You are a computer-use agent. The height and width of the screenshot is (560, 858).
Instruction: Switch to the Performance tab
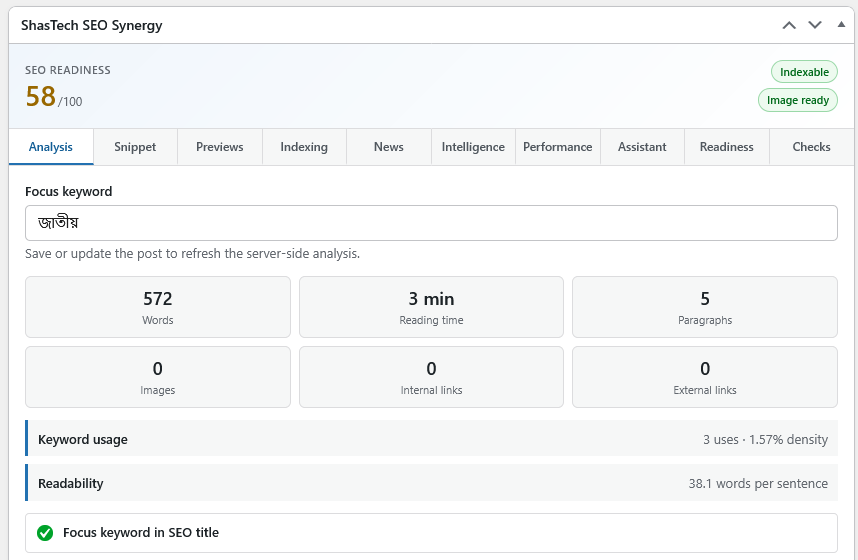558,147
